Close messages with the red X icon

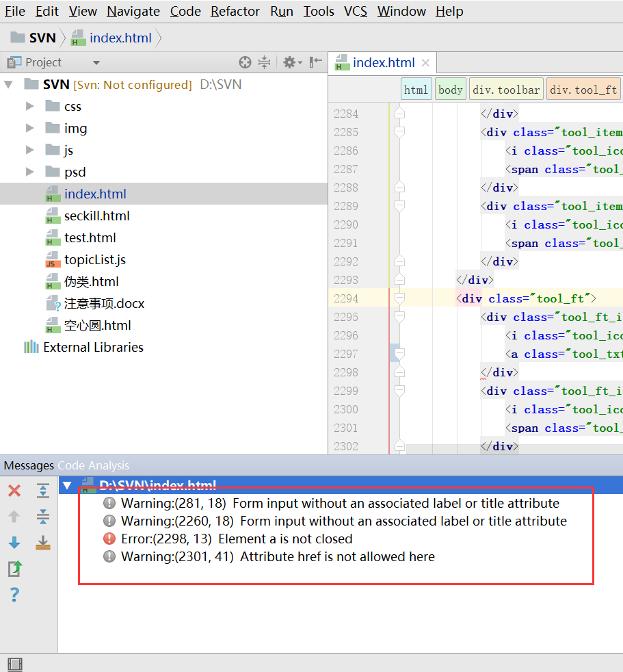tap(14, 491)
